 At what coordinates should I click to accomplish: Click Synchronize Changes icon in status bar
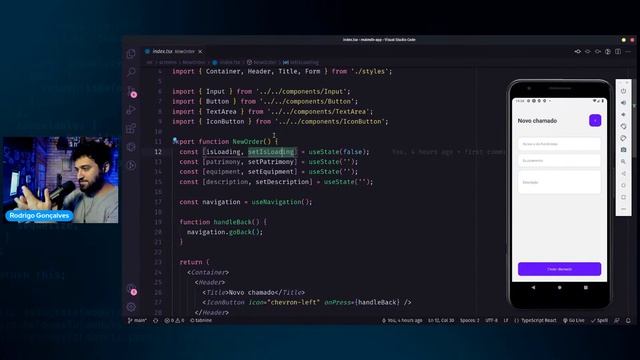[x=156, y=320]
